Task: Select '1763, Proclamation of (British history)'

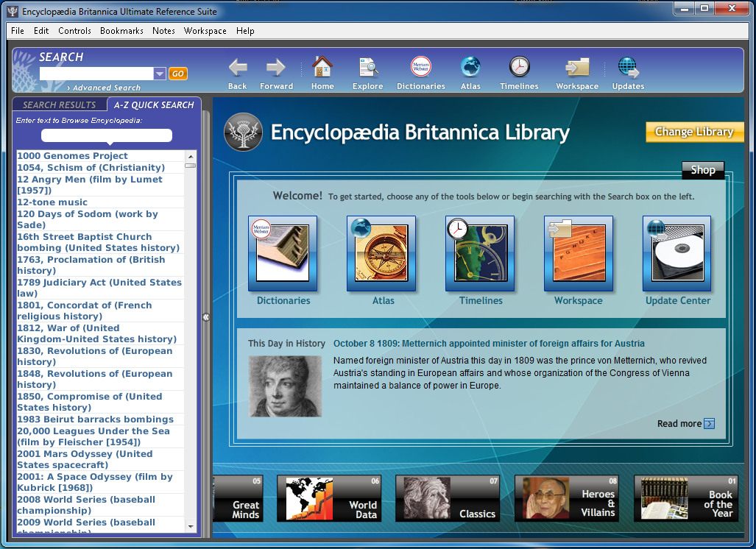Action: pyautogui.click(x=100, y=265)
